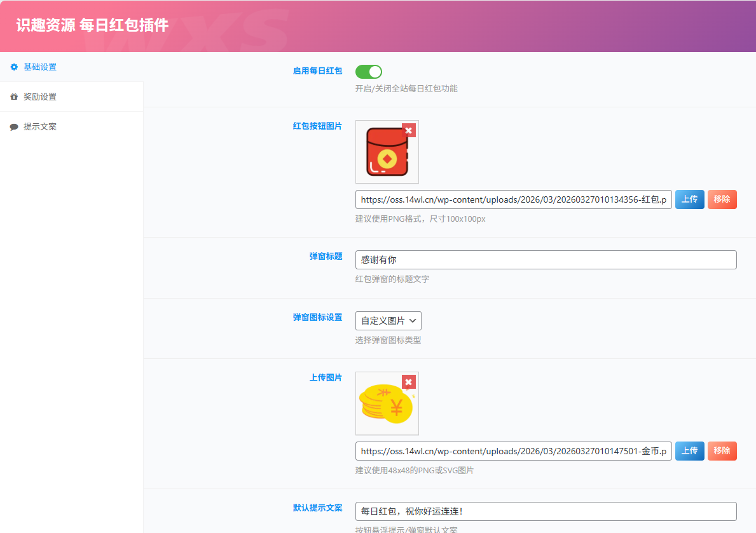Click the gear icon beside 基础设置
756x533 pixels.
(x=14, y=67)
